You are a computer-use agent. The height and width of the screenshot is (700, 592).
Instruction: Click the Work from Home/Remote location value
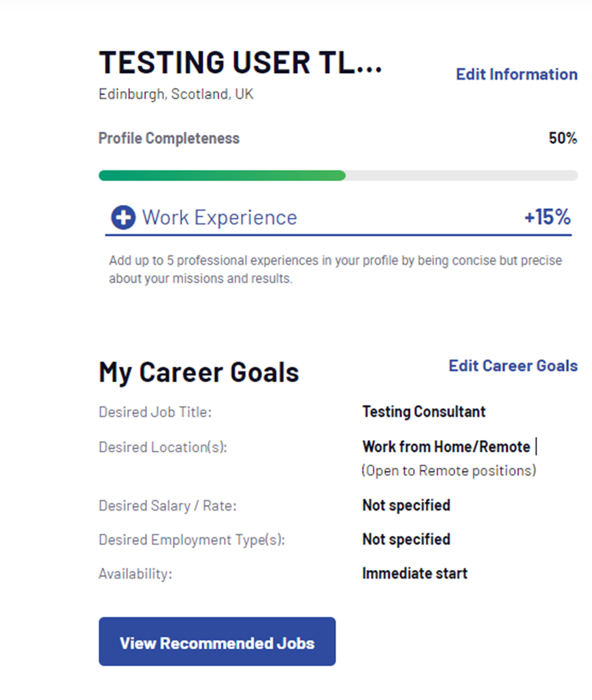point(446,447)
